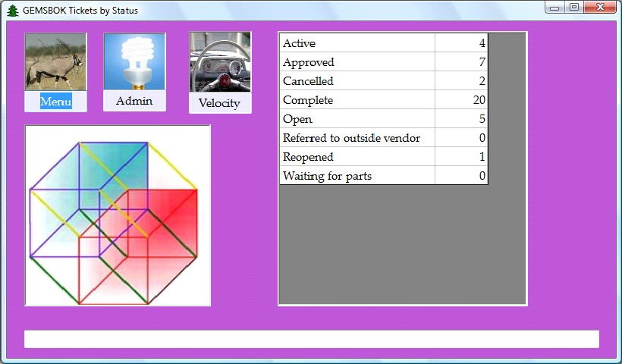Open the Admin button label

coord(134,101)
